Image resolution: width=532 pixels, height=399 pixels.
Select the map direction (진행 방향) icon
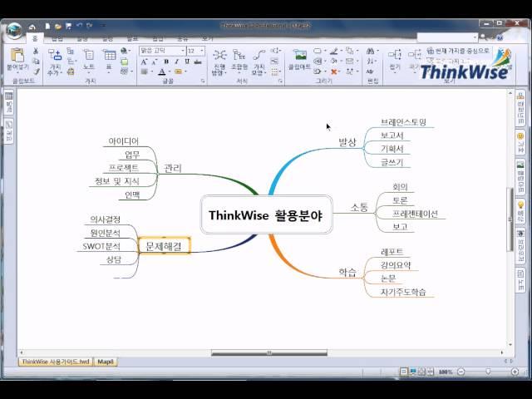pos(219,55)
